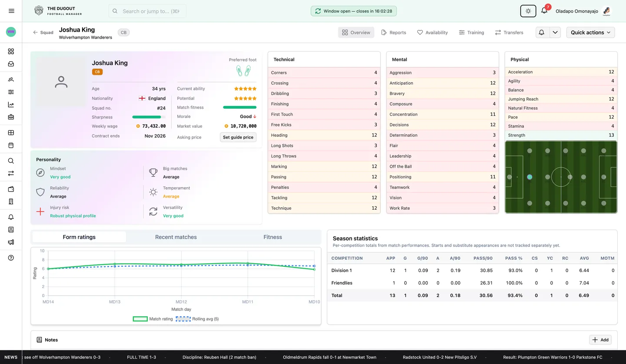626x364 pixels.
Task: Click the Anticipation attribute row
Action: pos(442,83)
